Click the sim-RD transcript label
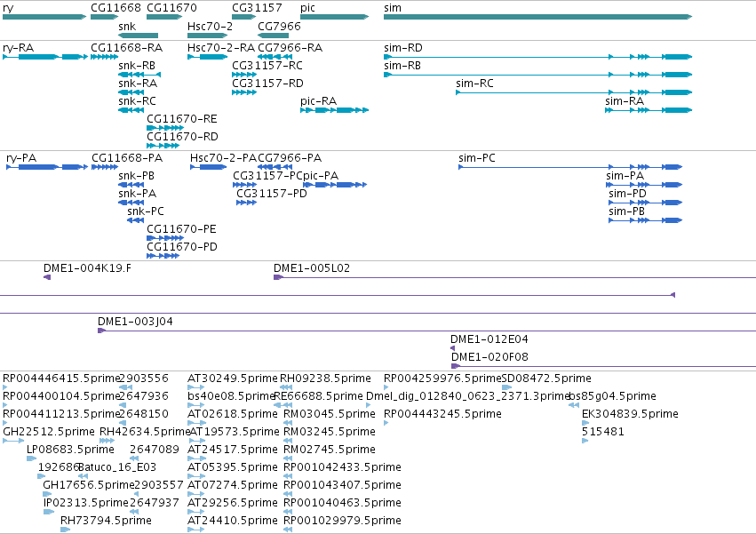 click(x=403, y=48)
